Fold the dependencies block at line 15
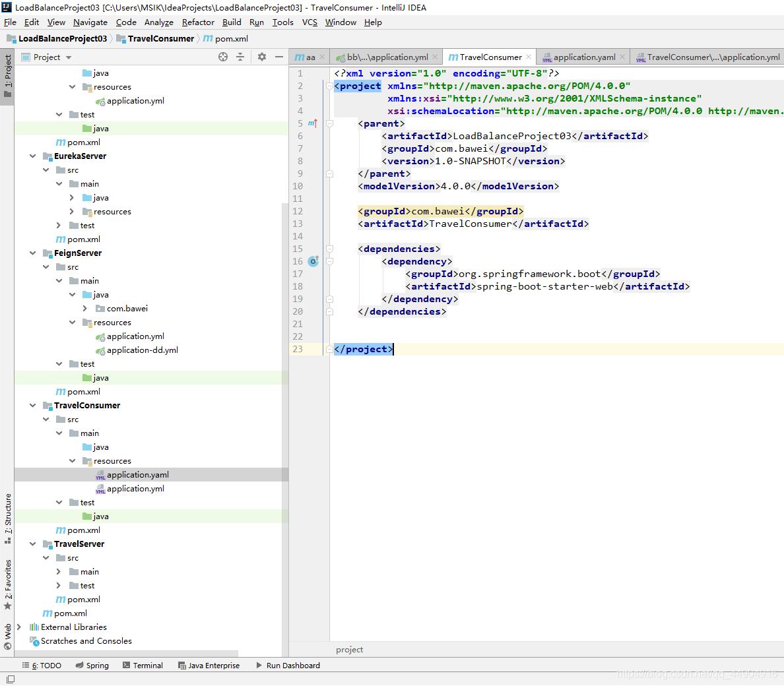The image size is (784, 686). [329, 248]
